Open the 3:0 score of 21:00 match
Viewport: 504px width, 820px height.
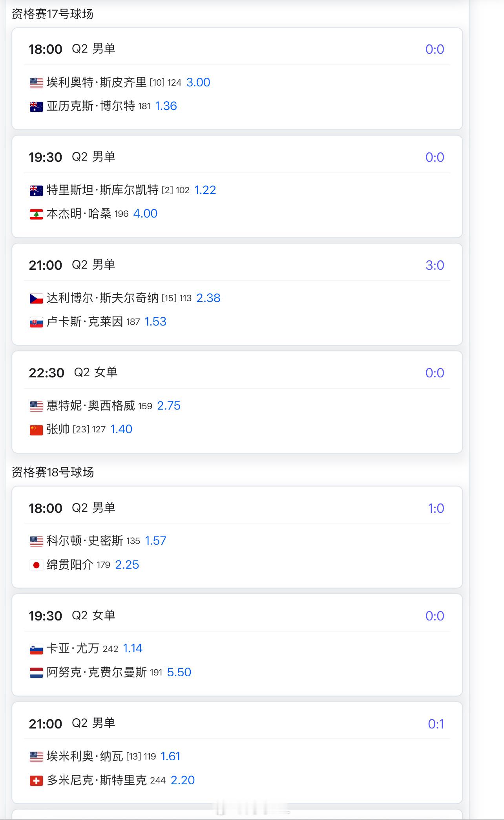[435, 265]
